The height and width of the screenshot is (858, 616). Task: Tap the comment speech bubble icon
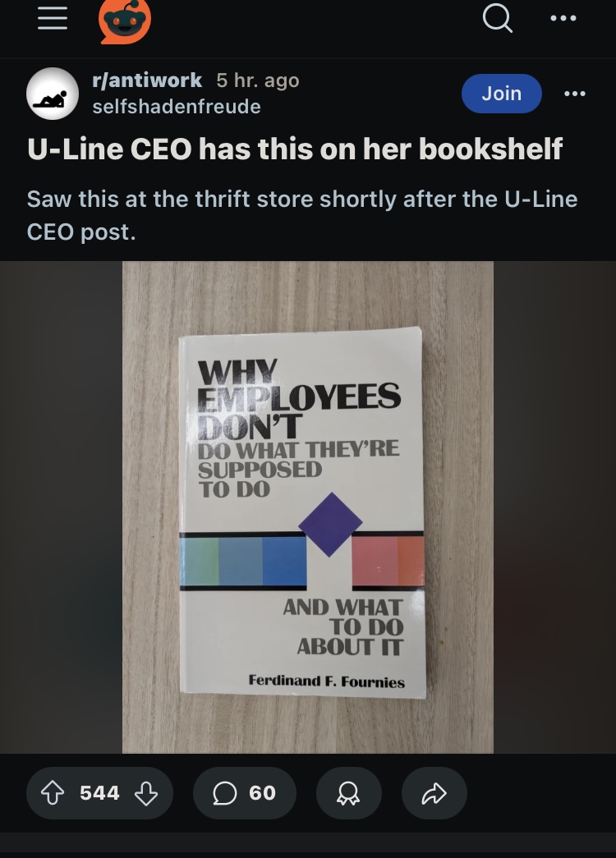224,793
